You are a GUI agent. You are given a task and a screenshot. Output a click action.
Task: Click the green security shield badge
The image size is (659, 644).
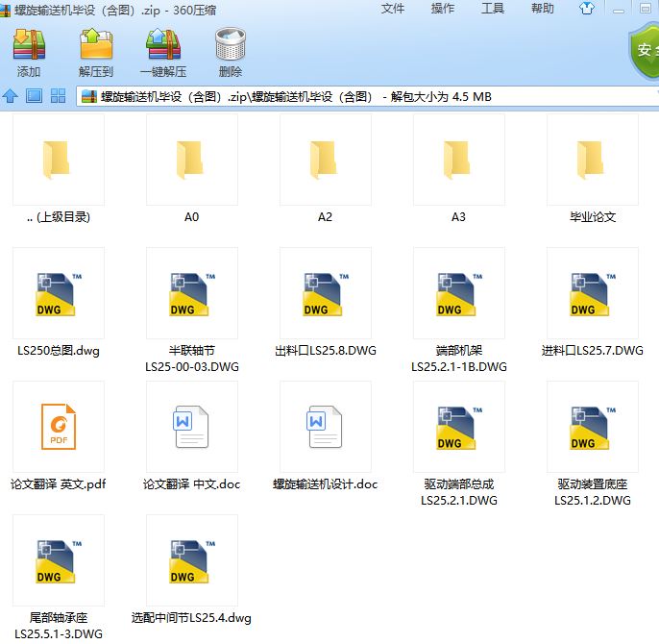[x=644, y=50]
